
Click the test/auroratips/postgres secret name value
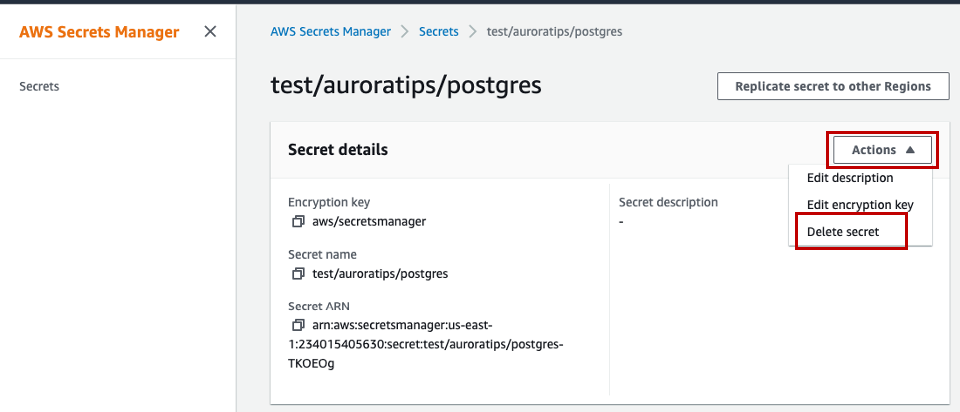pyautogui.click(x=380, y=274)
